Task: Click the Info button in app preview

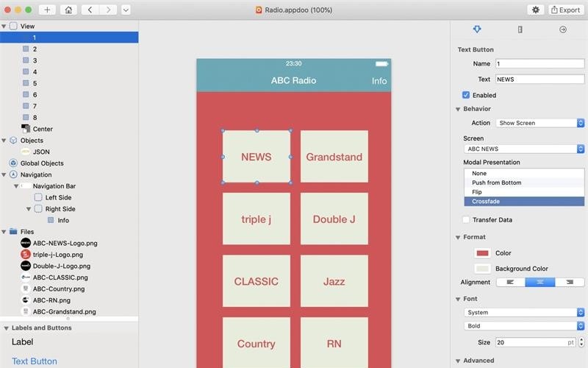Action: pyautogui.click(x=379, y=81)
